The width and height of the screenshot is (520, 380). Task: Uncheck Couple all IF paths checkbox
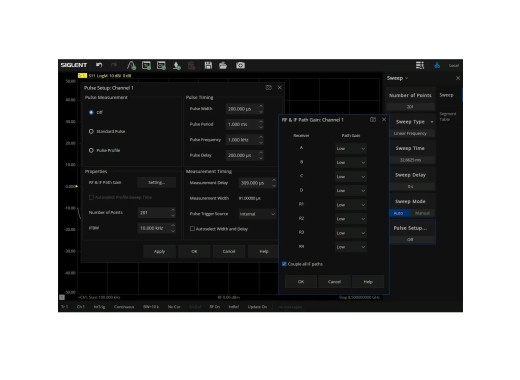284,264
